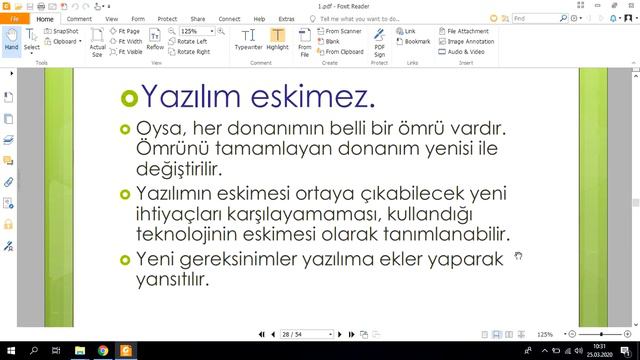Viewport: 640px width, 360px height.
Task: Create PDF From File
Action: click(x=304, y=42)
